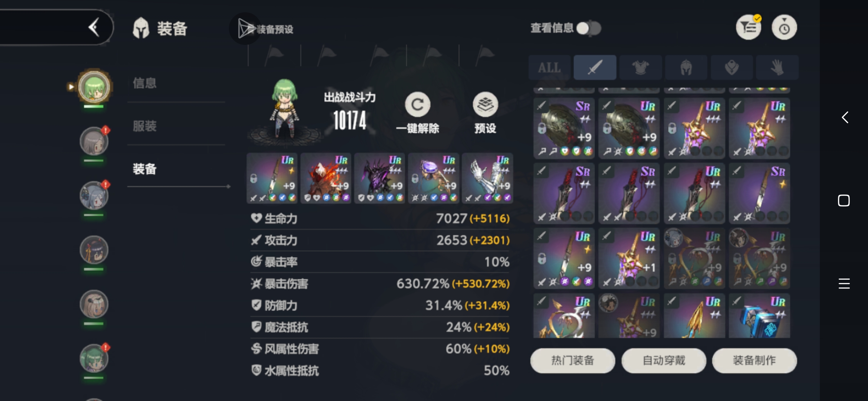Image resolution: width=868 pixels, height=401 pixels.
Task: Tap the Android back navigation arrow
Action: [845, 118]
